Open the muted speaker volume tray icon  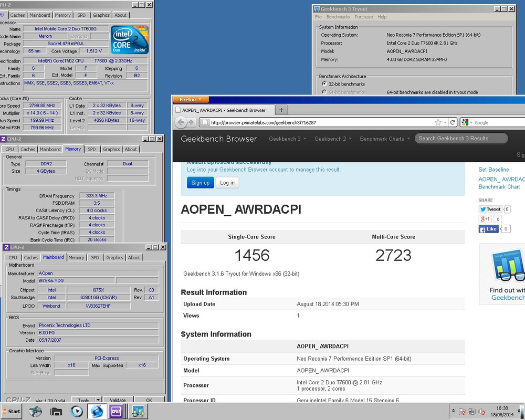pyautogui.click(x=482, y=411)
